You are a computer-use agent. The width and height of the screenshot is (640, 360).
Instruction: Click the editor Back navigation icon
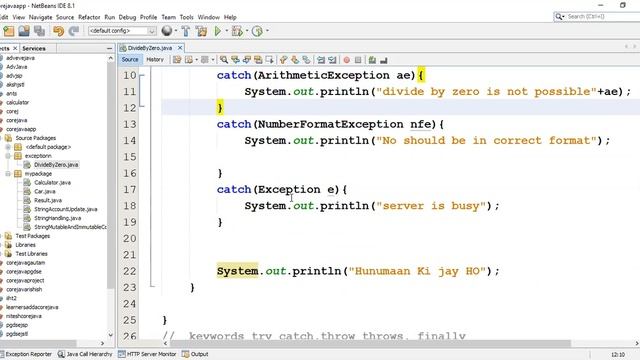(189, 60)
